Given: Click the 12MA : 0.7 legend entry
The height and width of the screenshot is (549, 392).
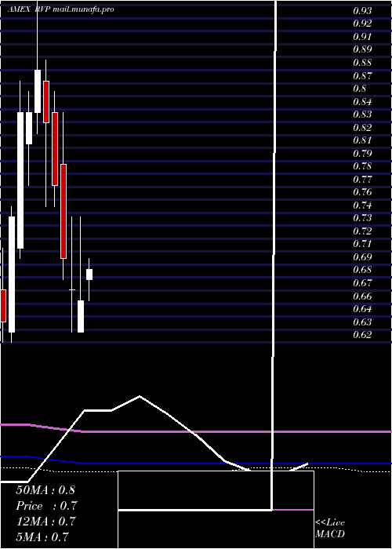Looking at the screenshot, I should [x=45, y=522].
